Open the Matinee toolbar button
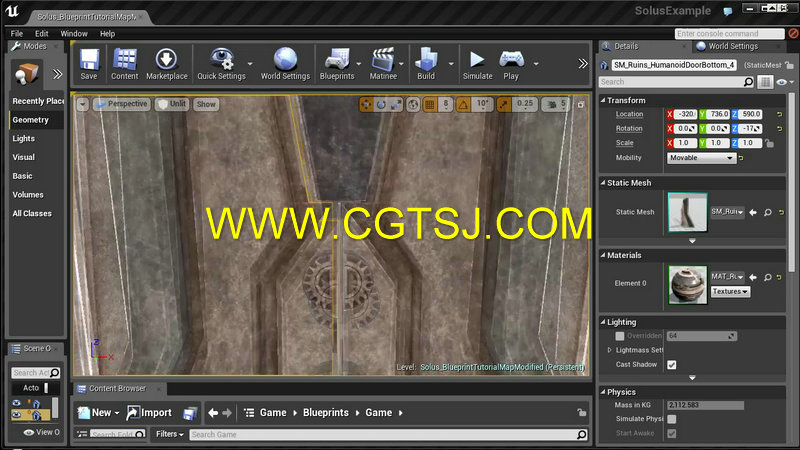Viewport: 800px width, 450px height. pos(383,64)
